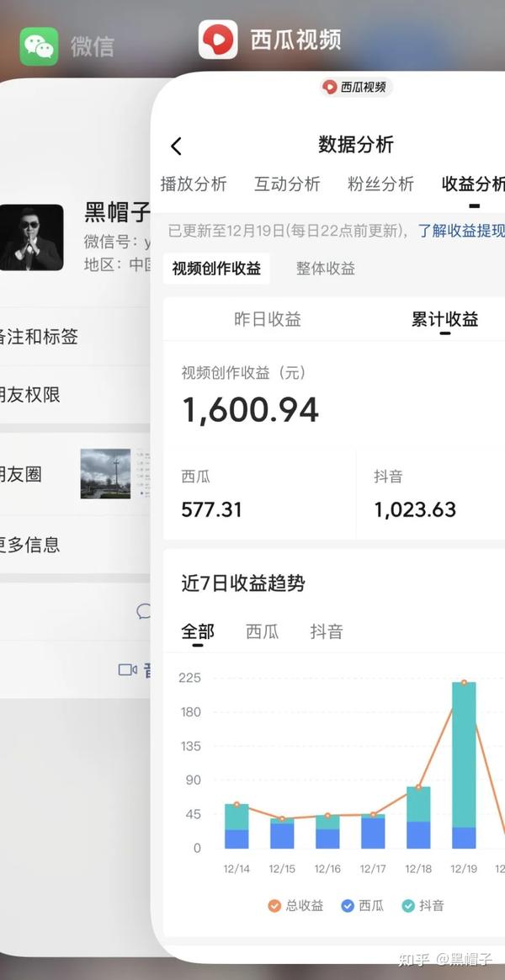Open the 朋友圈 row in WeChat card
The height and width of the screenshot is (980, 505).
[x=75, y=474]
